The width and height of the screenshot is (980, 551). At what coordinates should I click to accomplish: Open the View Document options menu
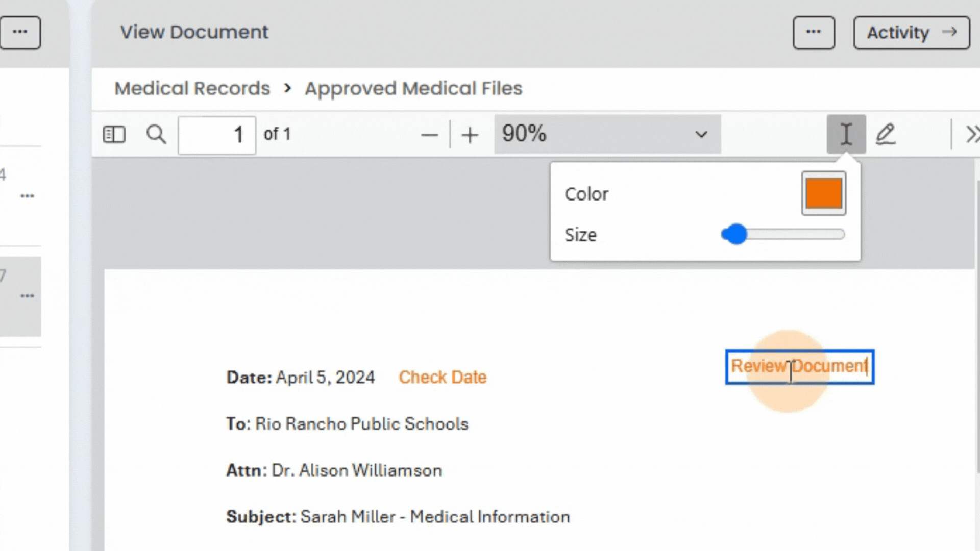[x=814, y=32]
